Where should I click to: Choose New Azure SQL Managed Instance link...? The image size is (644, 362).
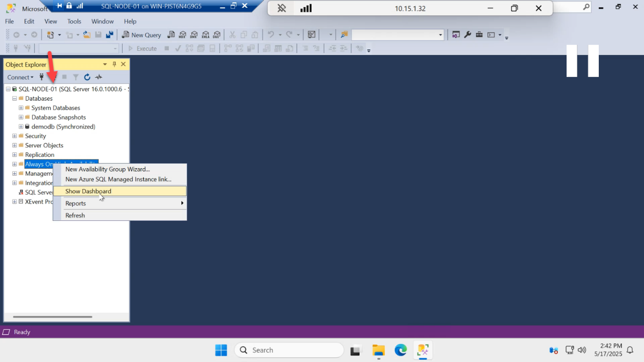coord(120,179)
